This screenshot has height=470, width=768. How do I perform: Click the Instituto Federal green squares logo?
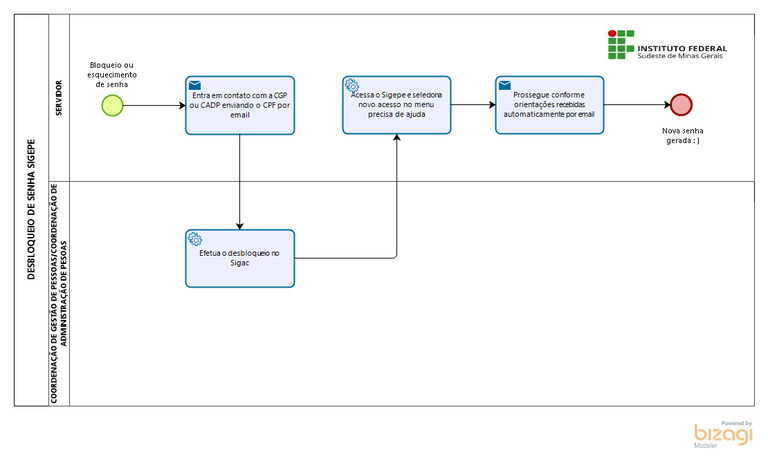(621, 45)
